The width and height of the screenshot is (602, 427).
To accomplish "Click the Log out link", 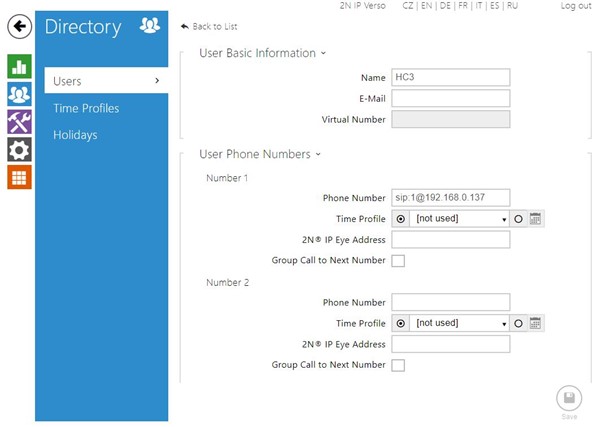I will pyautogui.click(x=575, y=6).
